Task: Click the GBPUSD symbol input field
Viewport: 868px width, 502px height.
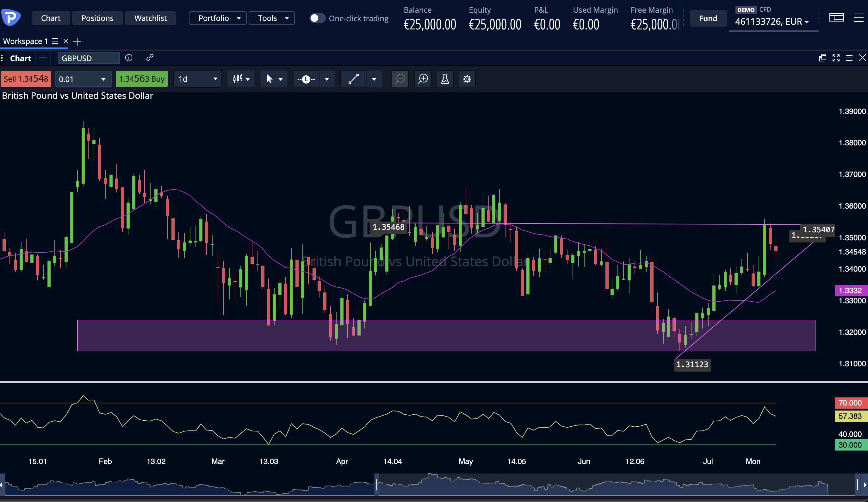Action: pos(89,58)
